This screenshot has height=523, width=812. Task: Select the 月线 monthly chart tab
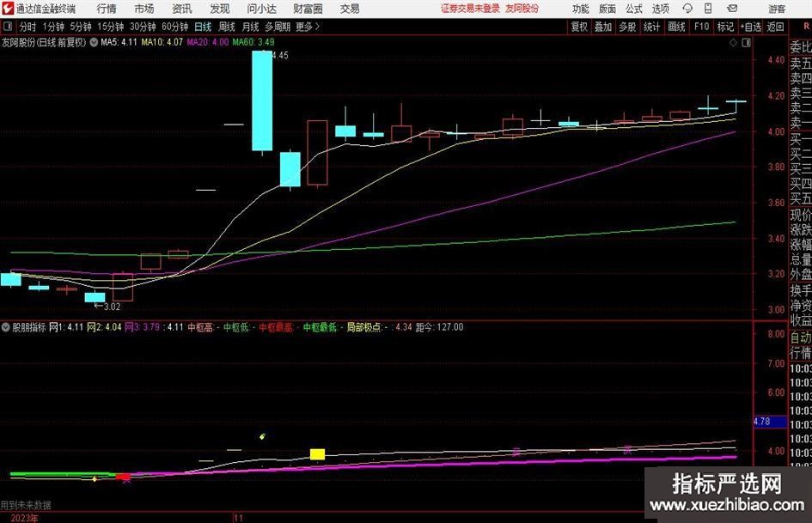pos(250,27)
